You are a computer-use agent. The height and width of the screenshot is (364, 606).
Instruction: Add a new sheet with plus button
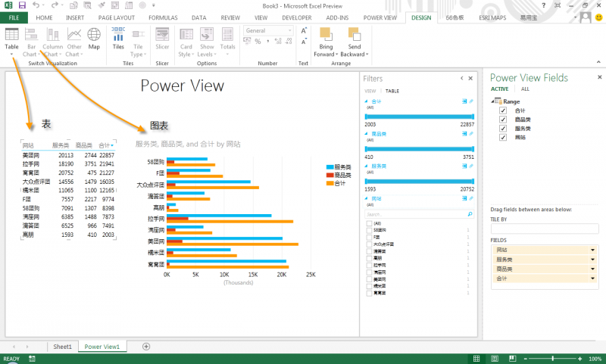(146, 347)
